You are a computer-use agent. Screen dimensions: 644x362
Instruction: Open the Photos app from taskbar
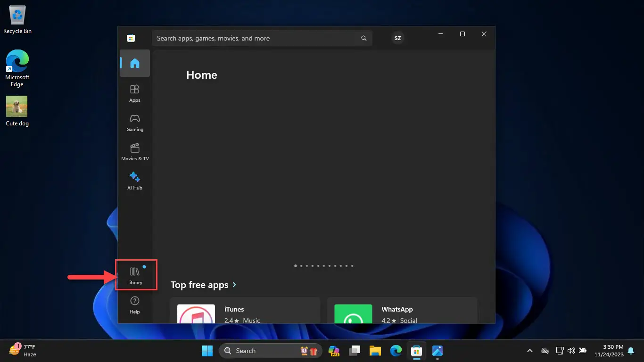(x=438, y=351)
